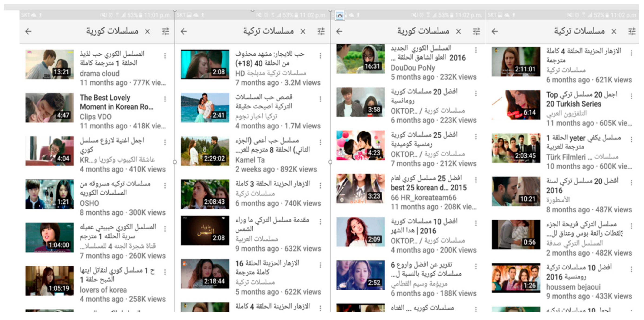
Task: Open more options for lovers of korea video
Action: point(165,272)
